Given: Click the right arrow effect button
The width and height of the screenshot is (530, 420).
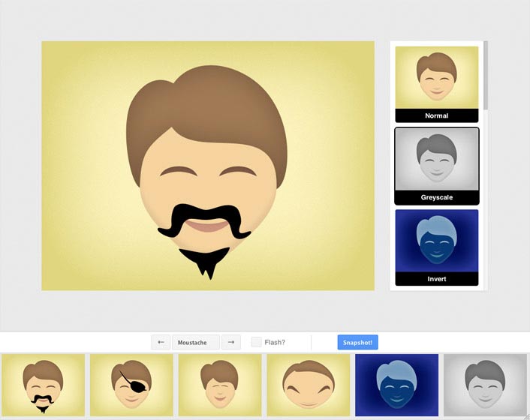Looking at the screenshot, I should coord(231,343).
